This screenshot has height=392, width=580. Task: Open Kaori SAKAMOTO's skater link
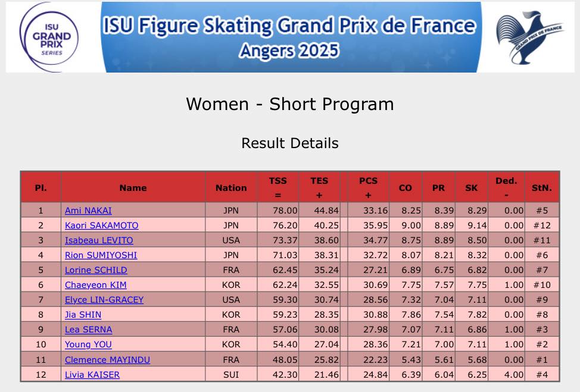point(101,225)
